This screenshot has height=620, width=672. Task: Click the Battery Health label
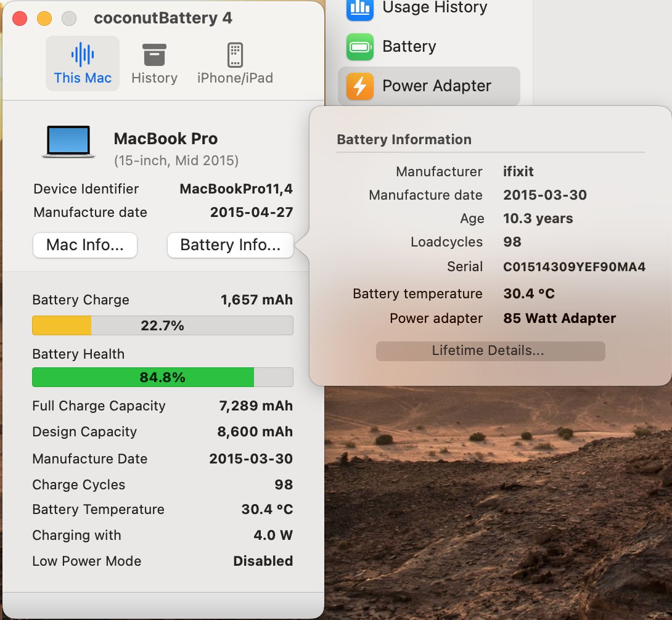78,354
